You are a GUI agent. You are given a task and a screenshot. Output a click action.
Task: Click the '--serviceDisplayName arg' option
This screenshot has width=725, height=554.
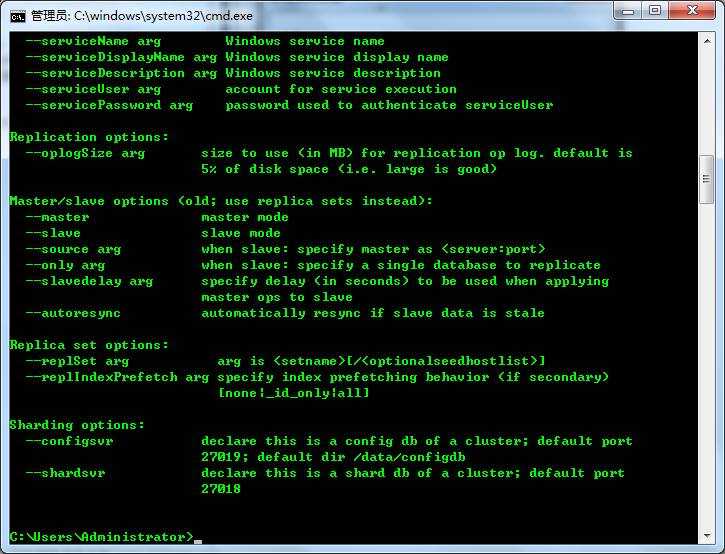tap(121, 57)
